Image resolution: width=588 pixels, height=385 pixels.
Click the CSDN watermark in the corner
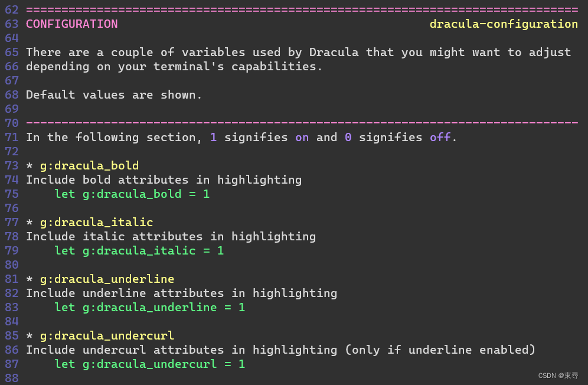(x=558, y=376)
